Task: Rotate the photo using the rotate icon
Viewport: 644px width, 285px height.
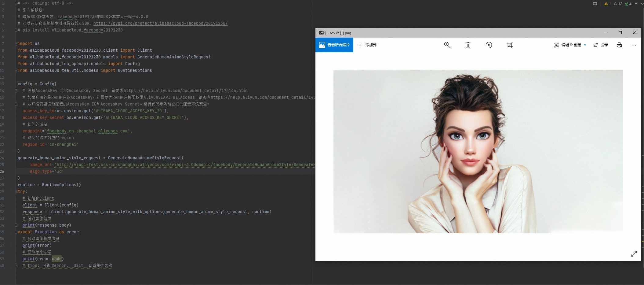Action: click(x=489, y=45)
